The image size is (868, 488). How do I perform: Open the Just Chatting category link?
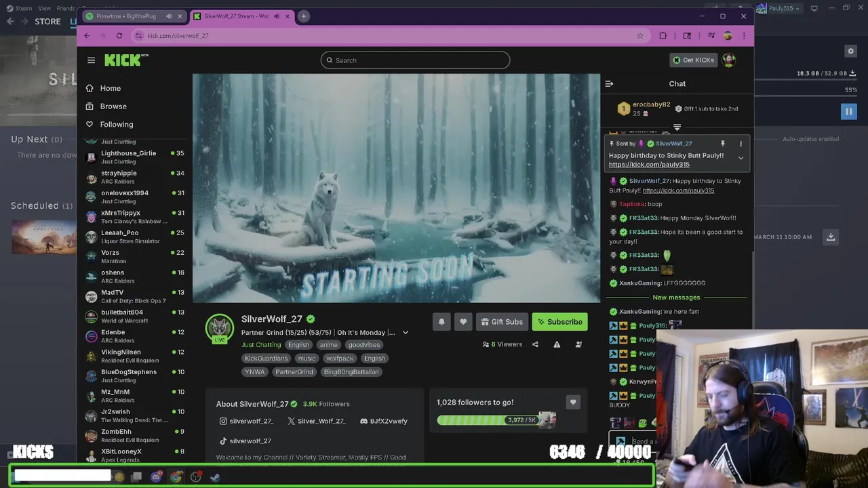click(x=261, y=345)
